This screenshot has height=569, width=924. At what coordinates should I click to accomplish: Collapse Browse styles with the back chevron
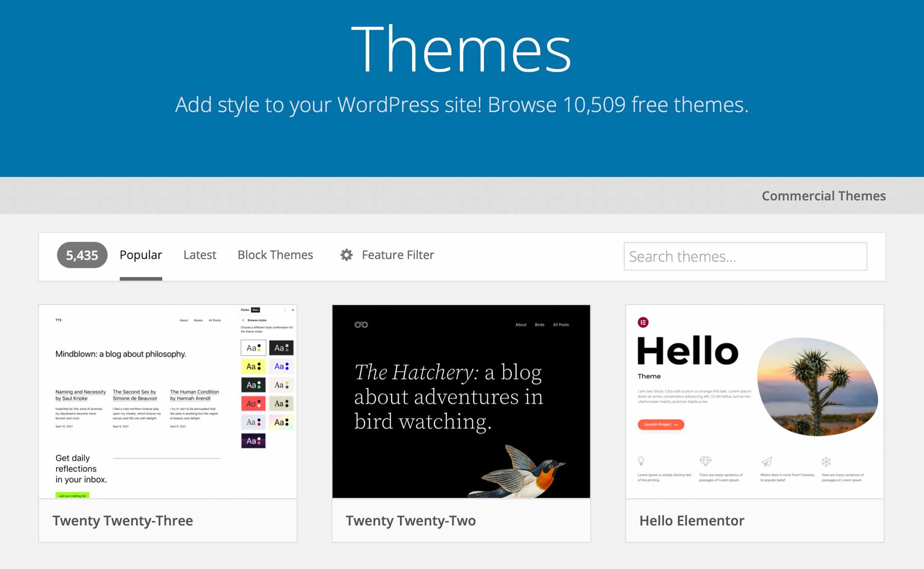click(x=243, y=320)
